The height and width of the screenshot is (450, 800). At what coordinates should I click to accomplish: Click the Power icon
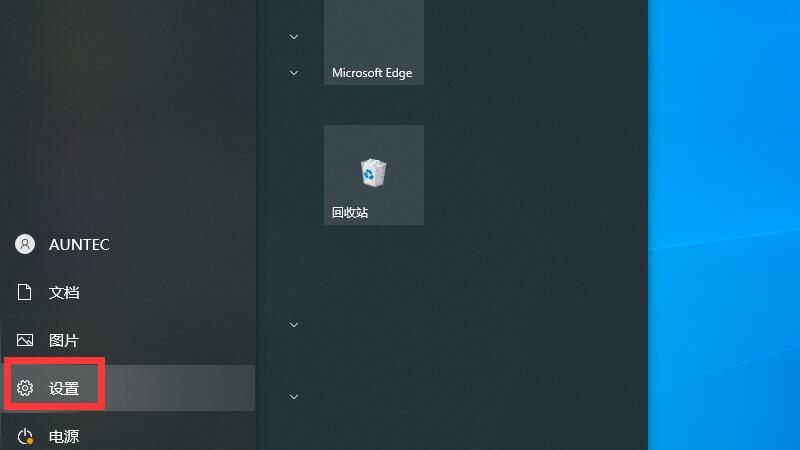point(24,436)
